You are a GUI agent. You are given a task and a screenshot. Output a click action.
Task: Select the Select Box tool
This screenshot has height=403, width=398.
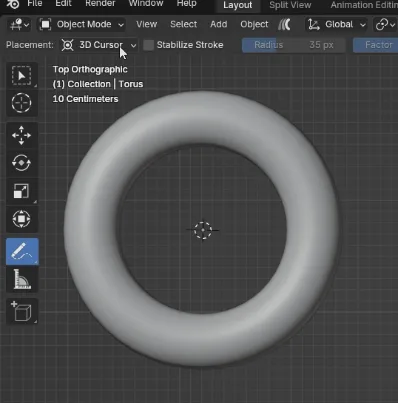[22, 76]
